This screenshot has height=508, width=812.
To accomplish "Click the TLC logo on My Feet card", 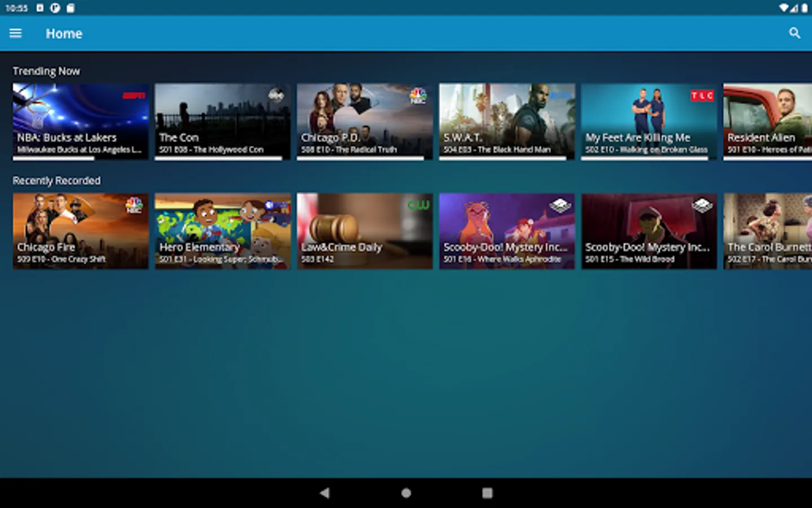I will point(702,95).
